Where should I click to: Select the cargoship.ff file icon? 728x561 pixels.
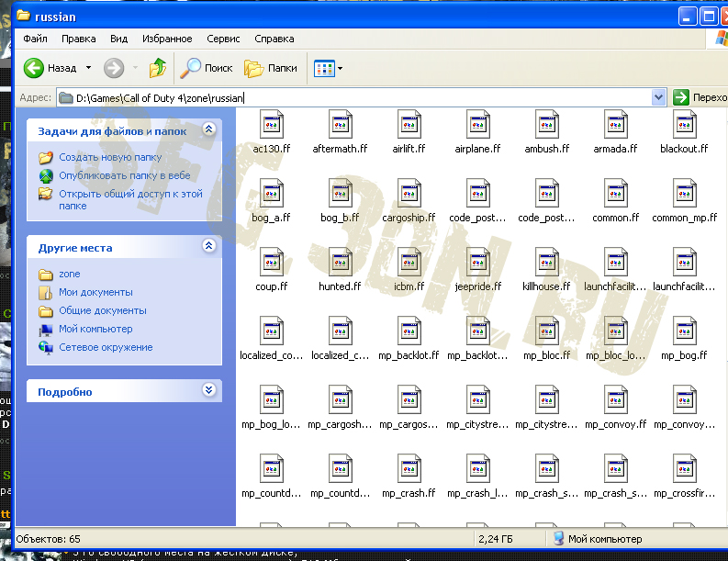(x=409, y=194)
